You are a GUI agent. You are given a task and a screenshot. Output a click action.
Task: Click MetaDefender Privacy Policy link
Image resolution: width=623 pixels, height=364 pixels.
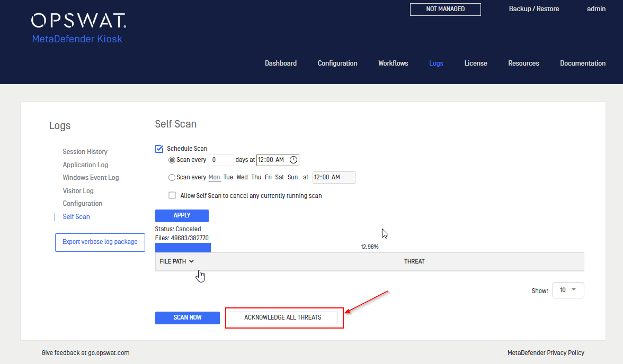coord(546,353)
